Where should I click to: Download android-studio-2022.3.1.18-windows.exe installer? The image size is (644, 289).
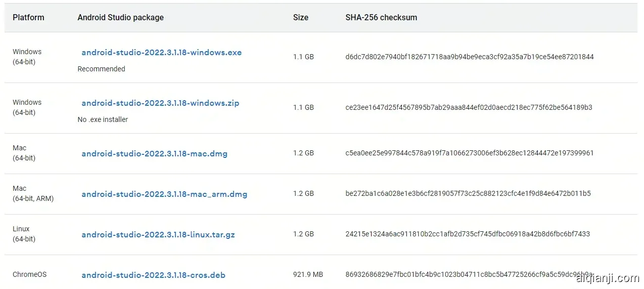tap(161, 53)
